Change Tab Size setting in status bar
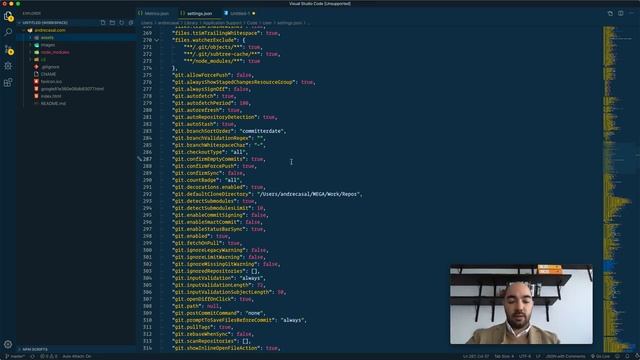This screenshot has height=360, width=640. [504, 356]
